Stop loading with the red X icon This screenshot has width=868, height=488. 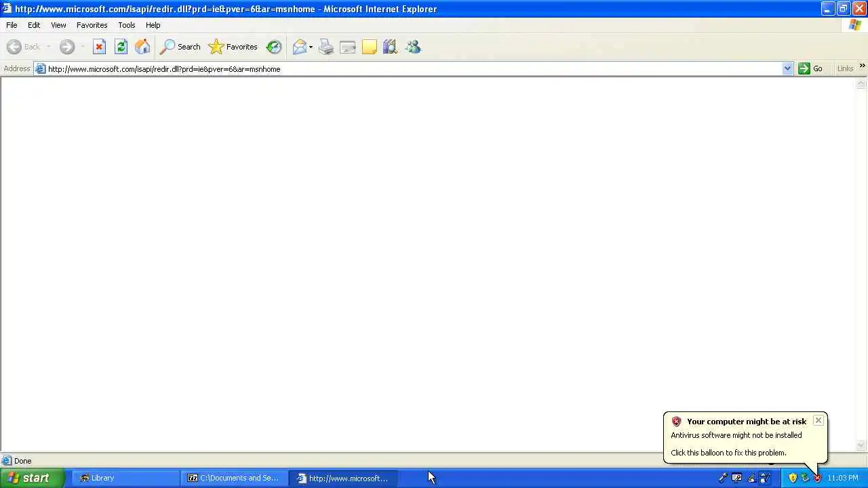99,47
